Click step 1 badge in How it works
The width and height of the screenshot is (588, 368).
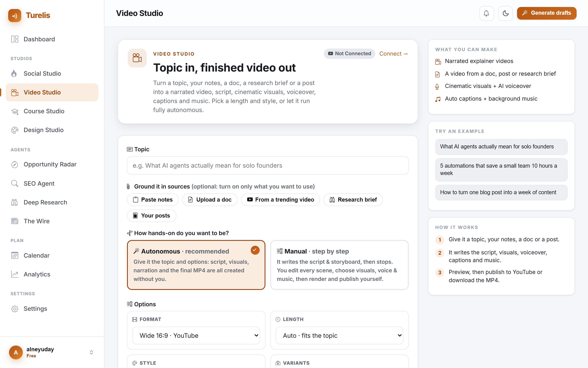[x=440, y=240]
